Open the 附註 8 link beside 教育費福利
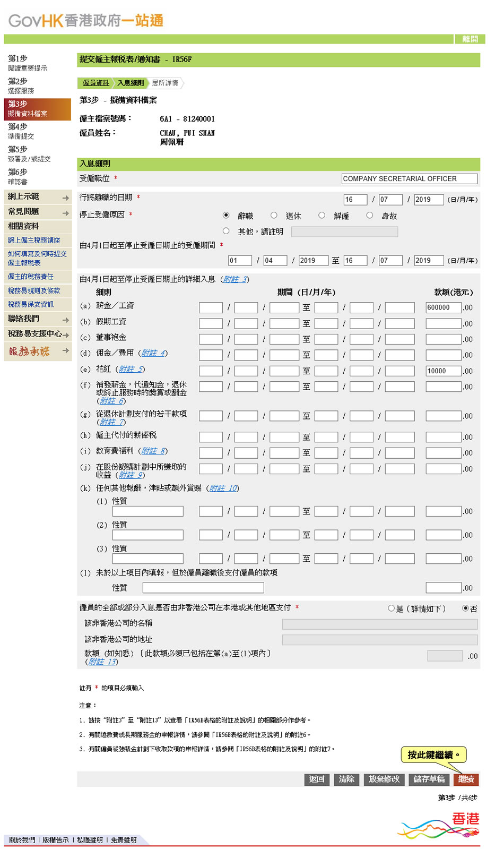 click(154, 451)
